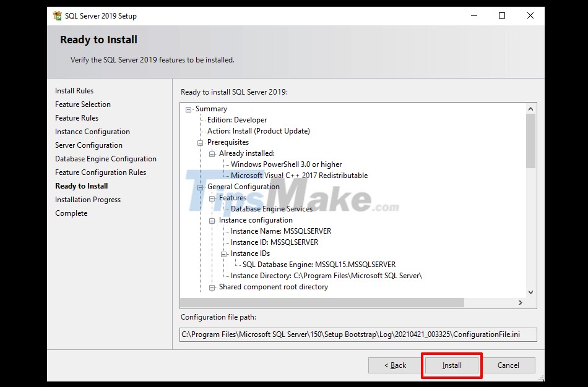Minimize the SQL Server 2019 Setup window
588x387 pixels.
[x=474, y=15]
